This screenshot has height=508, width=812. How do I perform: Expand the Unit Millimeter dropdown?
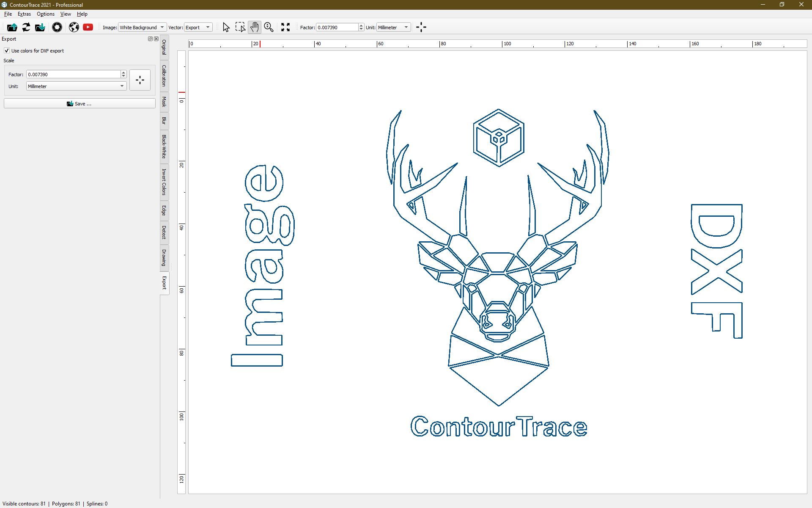coord(122,86)
